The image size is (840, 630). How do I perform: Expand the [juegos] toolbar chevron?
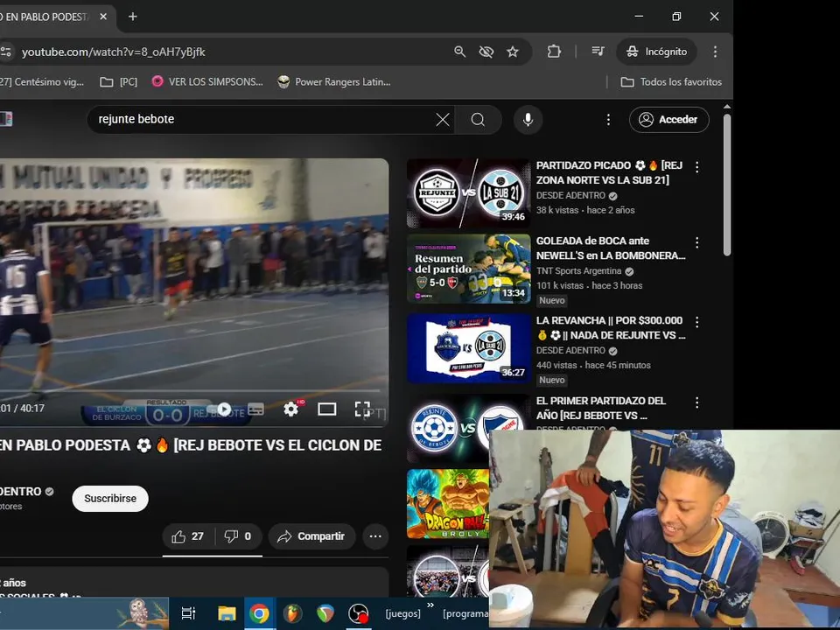tap(430, 605)
